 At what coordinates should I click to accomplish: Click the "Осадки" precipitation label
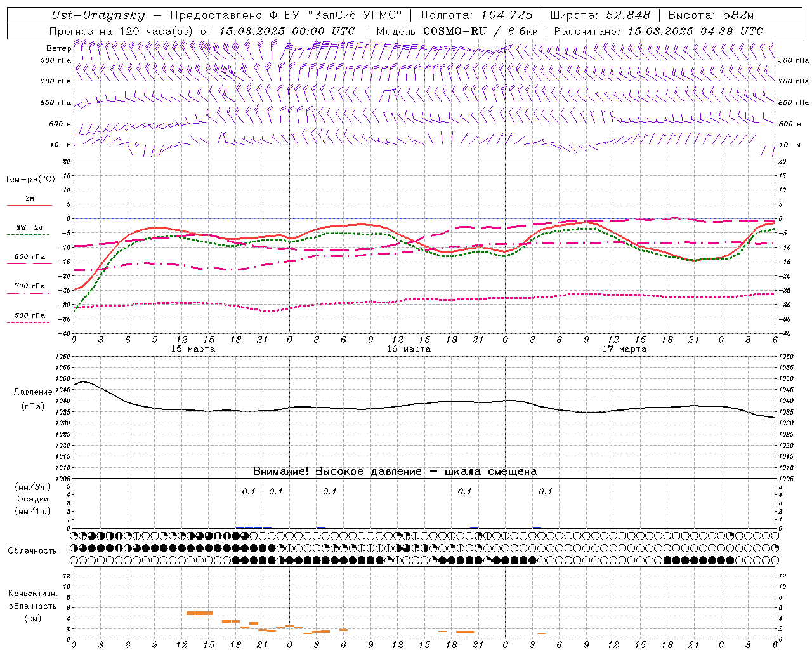(33, 499)
